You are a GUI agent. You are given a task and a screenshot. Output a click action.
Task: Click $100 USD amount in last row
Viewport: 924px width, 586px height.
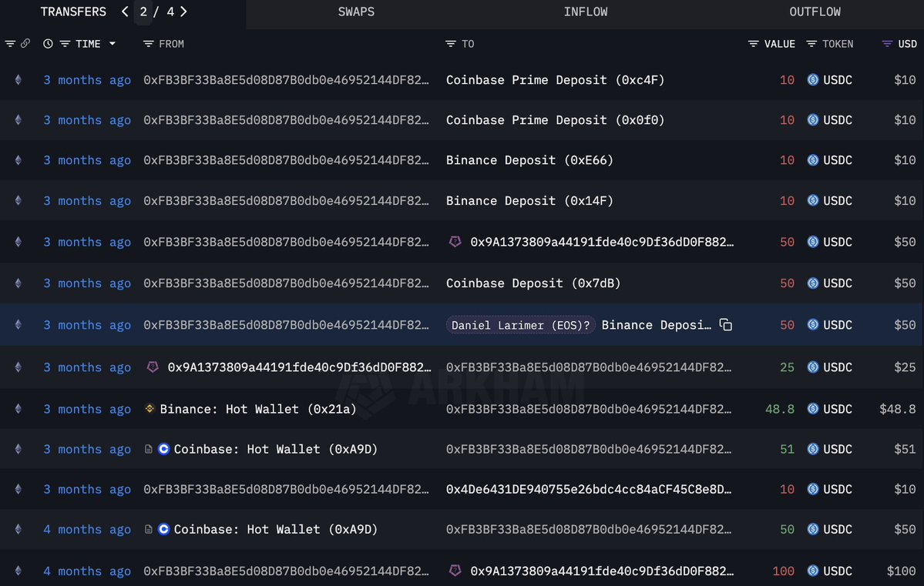pyautogui.click(x=901, y=571)
